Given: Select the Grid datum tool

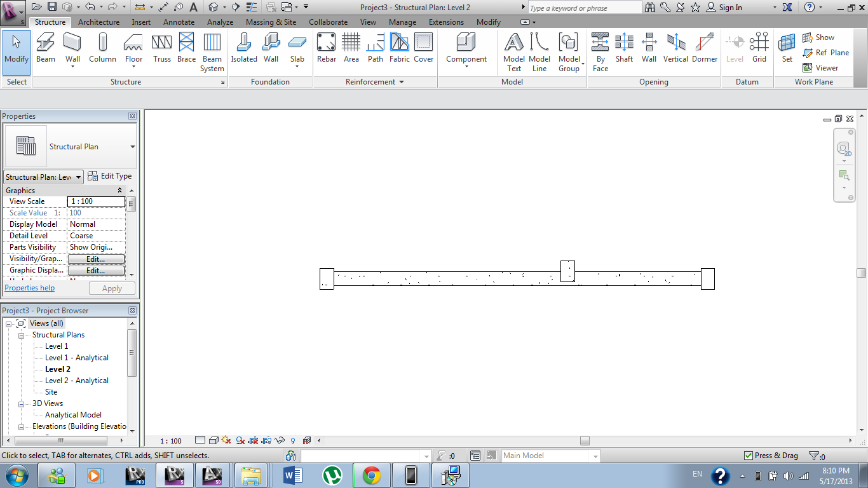Looking at the screenshot, I should coord(759,48).
